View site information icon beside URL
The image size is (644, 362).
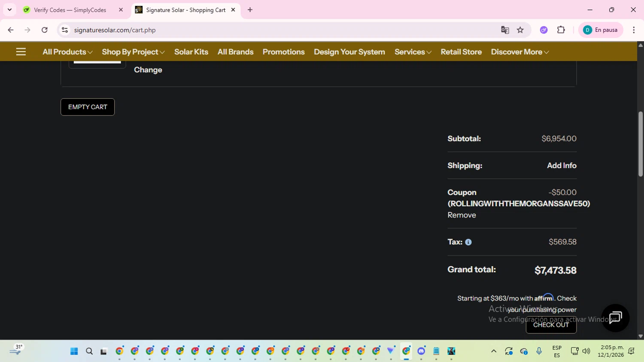[65, 30]
